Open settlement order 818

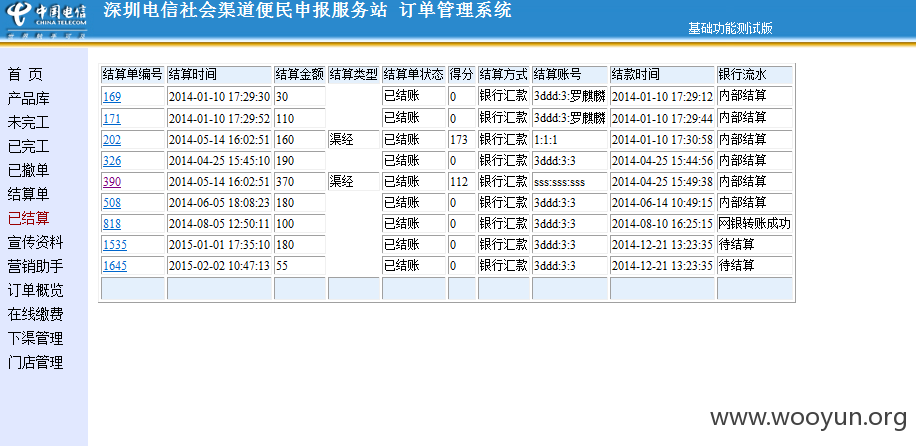click(x=112, y=224)
